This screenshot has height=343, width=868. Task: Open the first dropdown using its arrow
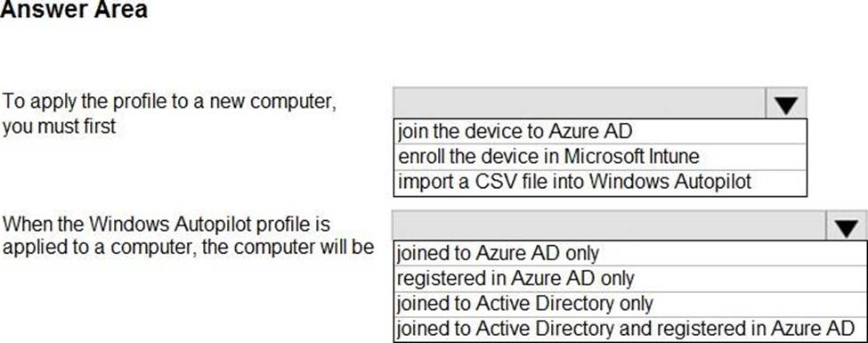coord(786,103)
